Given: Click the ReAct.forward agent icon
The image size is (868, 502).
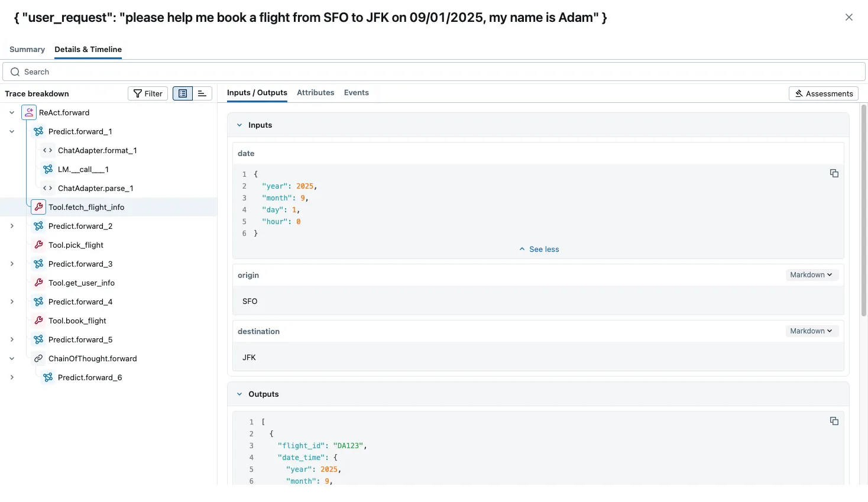Looking at the screenshot, I should [x=29, y=112].
